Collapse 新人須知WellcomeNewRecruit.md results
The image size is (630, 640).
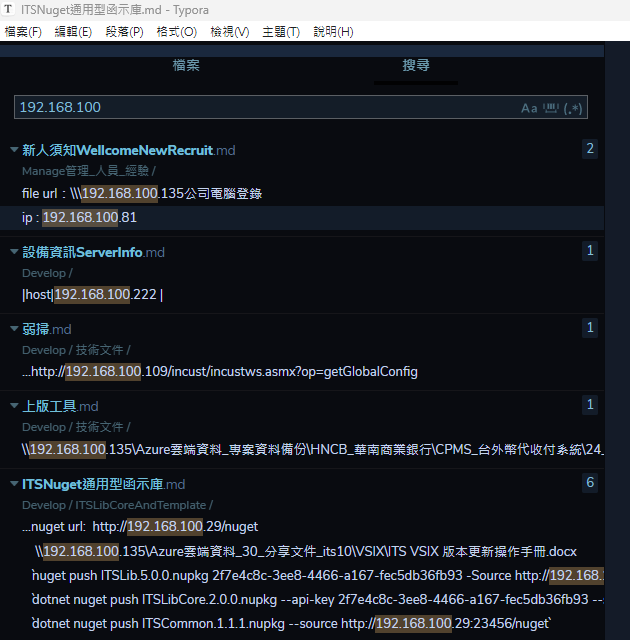tap(14, 150)
